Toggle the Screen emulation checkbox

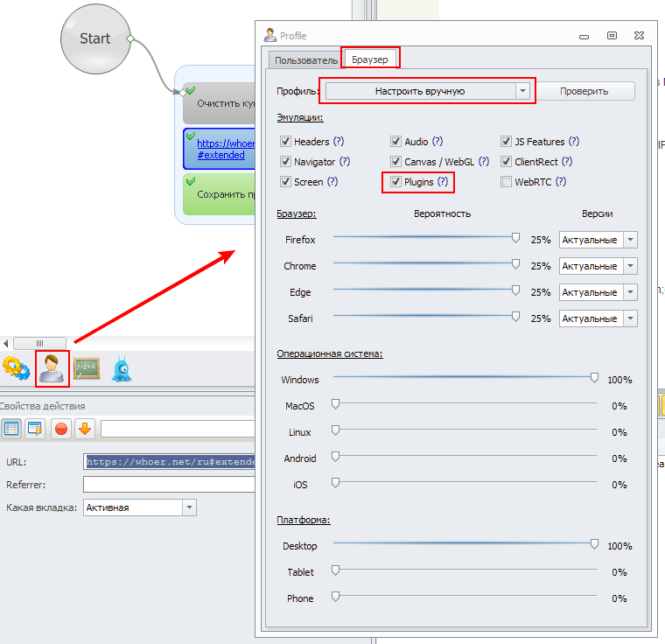[x=285, y=182]
